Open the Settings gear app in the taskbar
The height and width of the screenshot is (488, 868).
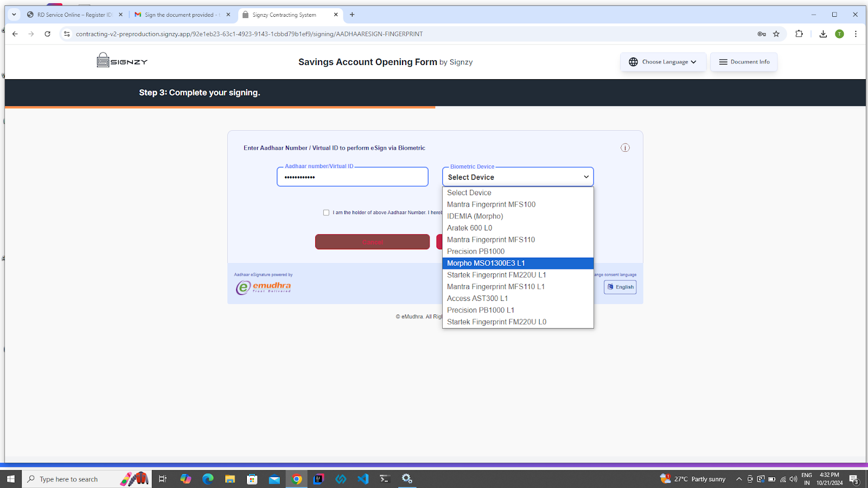click(x=407, y=479)
